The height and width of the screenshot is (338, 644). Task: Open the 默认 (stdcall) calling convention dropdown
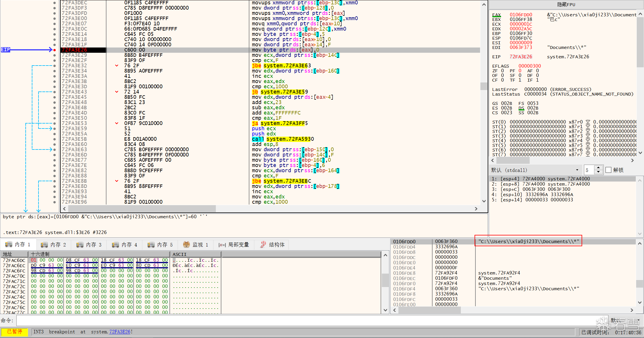577,170
